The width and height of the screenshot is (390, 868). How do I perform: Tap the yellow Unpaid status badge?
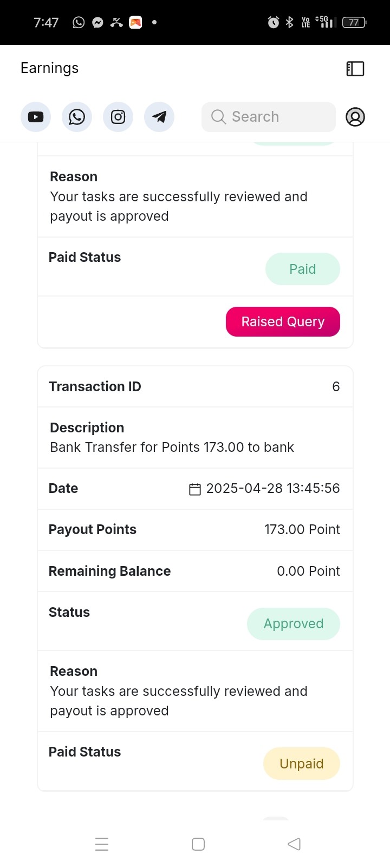tap(302, 764)
